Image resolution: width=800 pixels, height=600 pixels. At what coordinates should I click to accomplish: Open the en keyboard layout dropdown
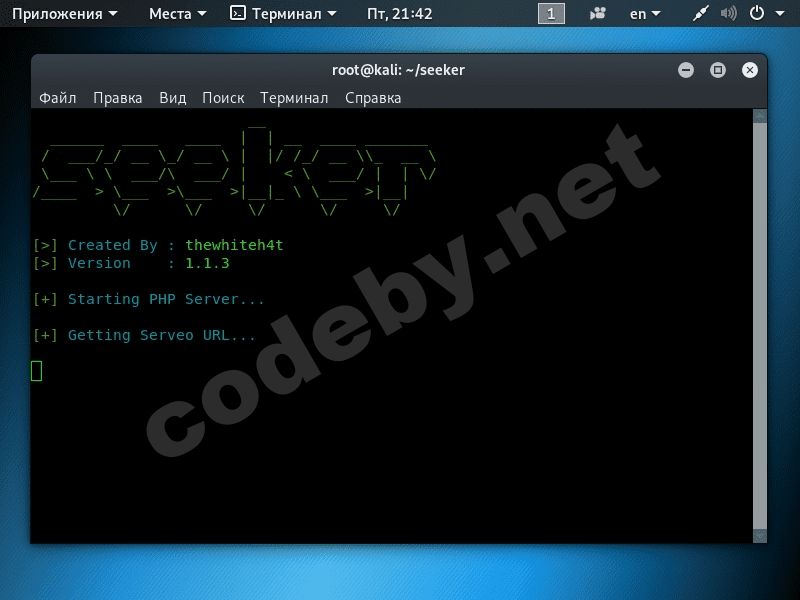click(645, 14)
